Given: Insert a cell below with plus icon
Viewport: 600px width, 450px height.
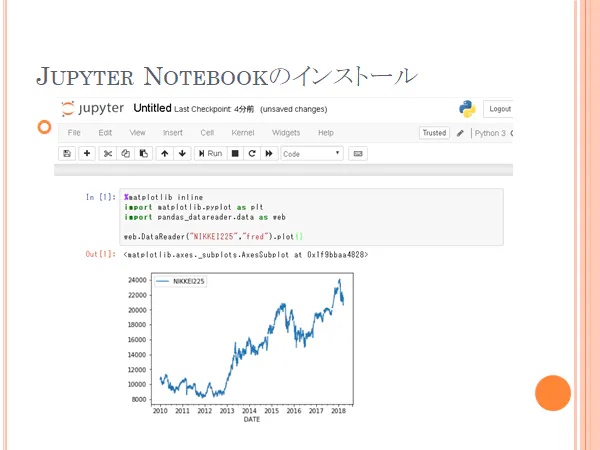Looking at the screenshot, I should 87,153.
